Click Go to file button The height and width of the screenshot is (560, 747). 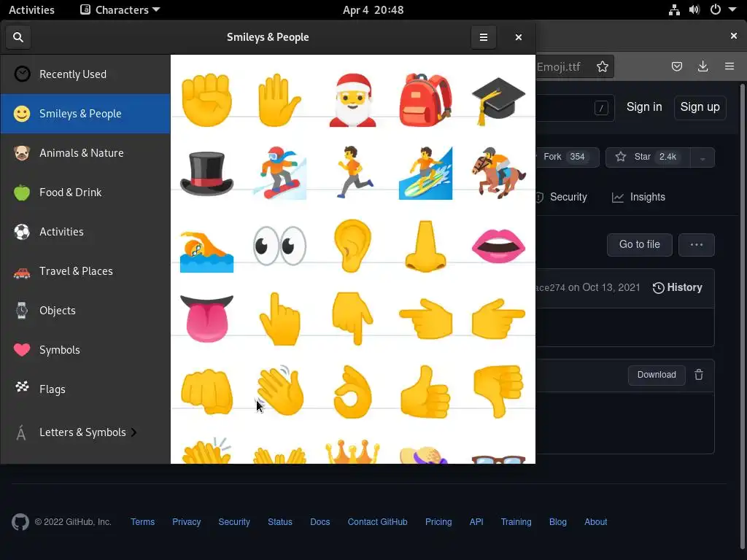639,244
